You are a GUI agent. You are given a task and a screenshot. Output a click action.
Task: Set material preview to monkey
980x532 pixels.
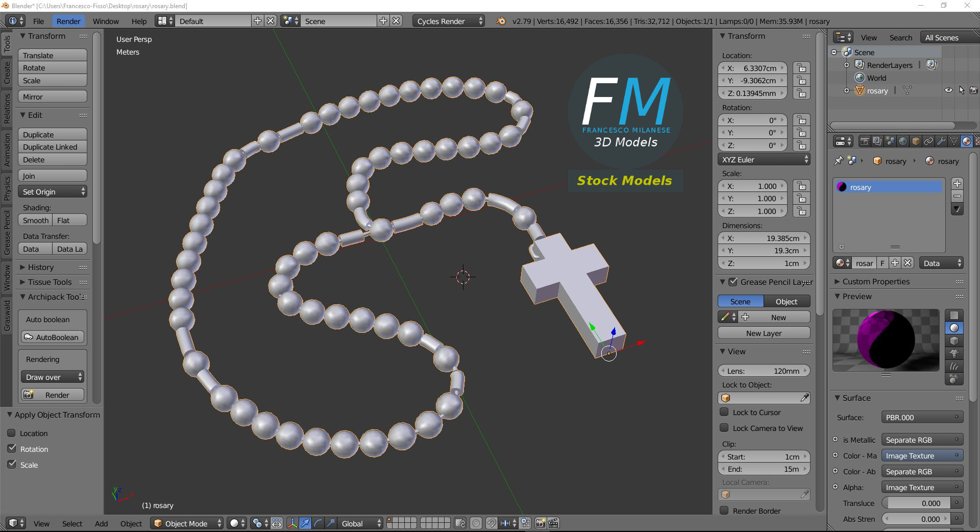[954, 353]
